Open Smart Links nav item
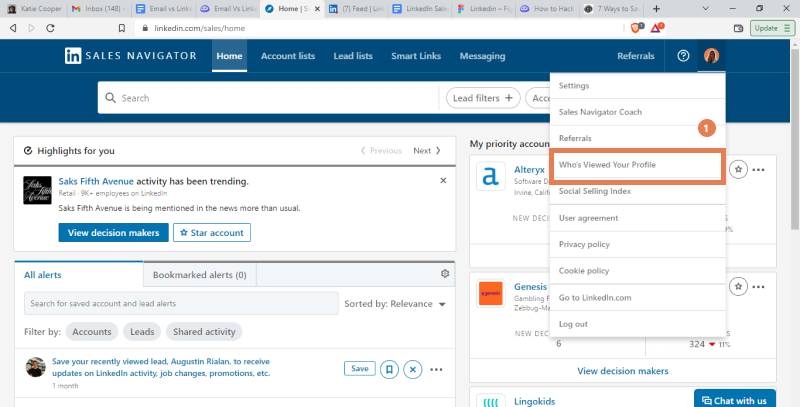 click(x=416, y=56)
